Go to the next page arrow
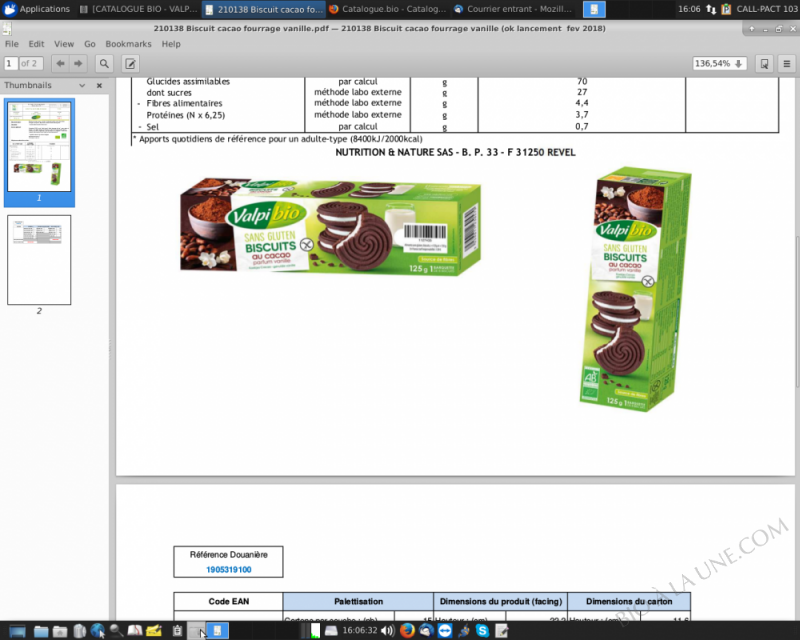The width and height of the screenshot is (800, 640). (x=78, y=64)
